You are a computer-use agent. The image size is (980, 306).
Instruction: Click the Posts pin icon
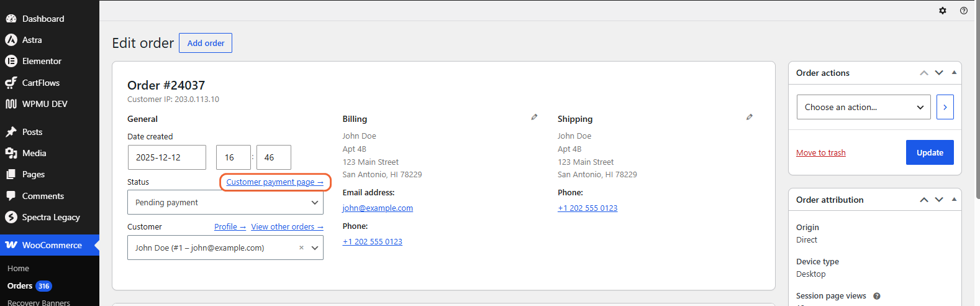pyautogui.click(x=11, y=132)
